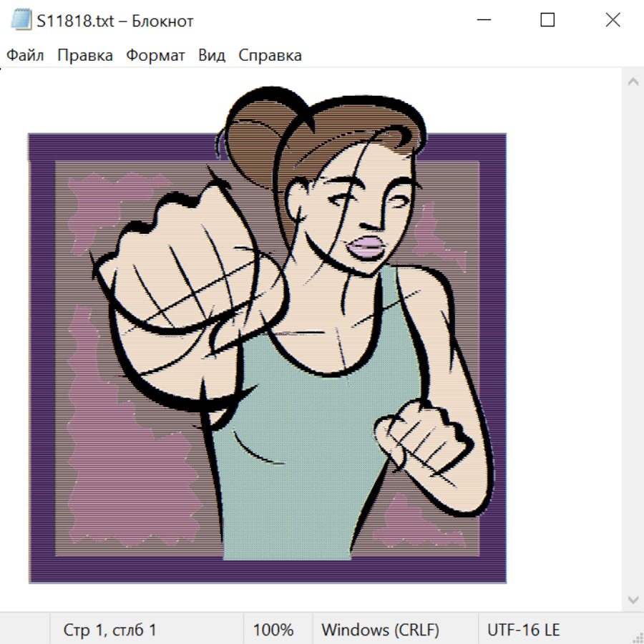Image resolution: width=644 pixels, height=644 pixels.
Task: Click the Notepad icon in the title bar
Action: pyautogui.click(x=21, y=20)
